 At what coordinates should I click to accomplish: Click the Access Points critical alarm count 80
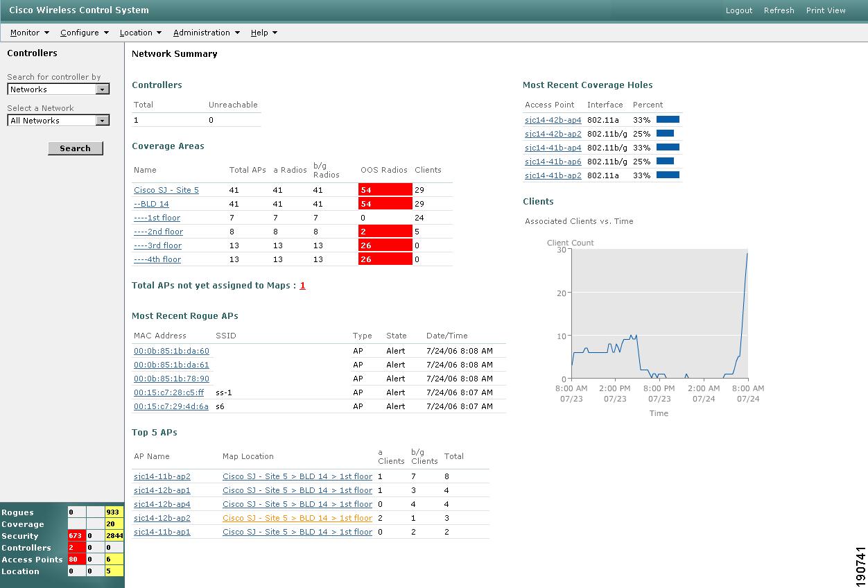pos(76,560)
